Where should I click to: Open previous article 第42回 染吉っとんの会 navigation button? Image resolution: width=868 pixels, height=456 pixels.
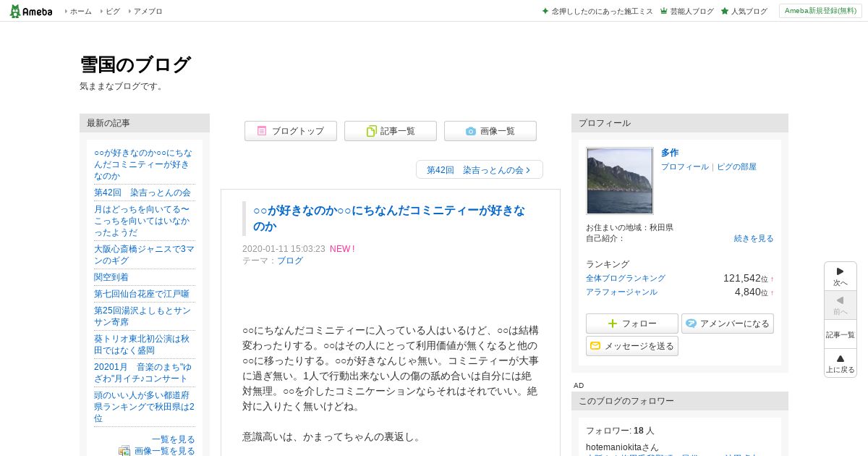pos(480,170)
